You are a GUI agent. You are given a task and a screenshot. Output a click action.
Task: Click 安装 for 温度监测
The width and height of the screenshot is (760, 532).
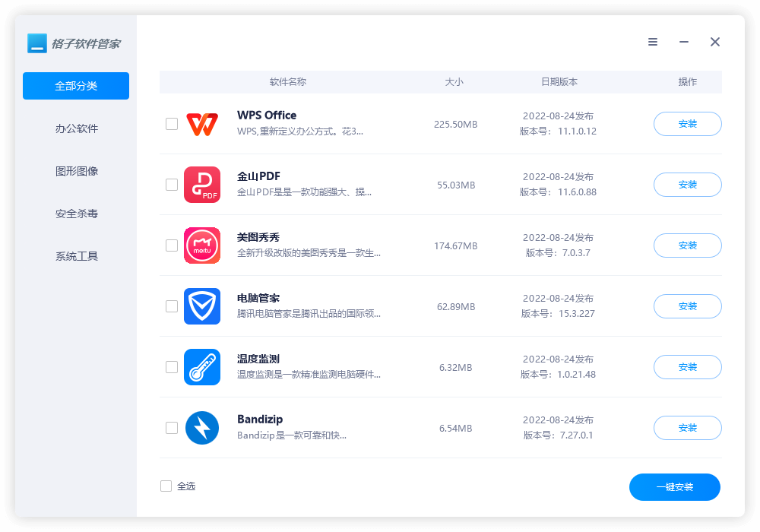coord(687,367)
